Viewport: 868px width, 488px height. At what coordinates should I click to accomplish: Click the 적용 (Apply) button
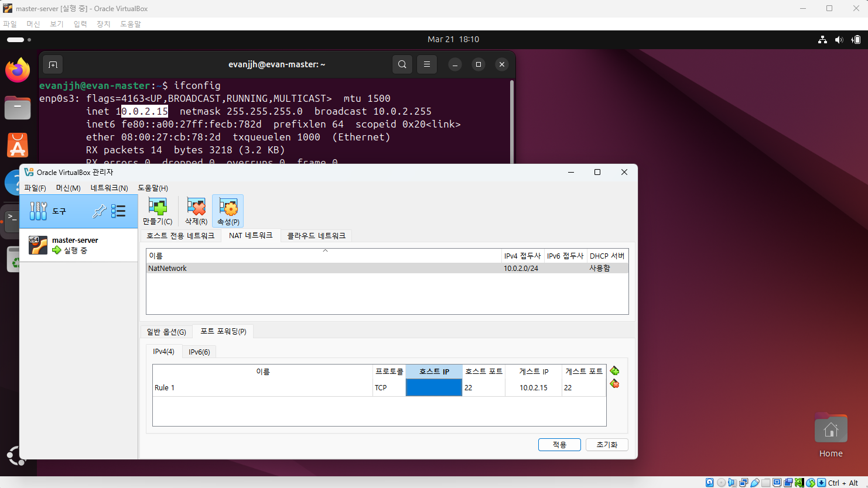coord(559,445)
